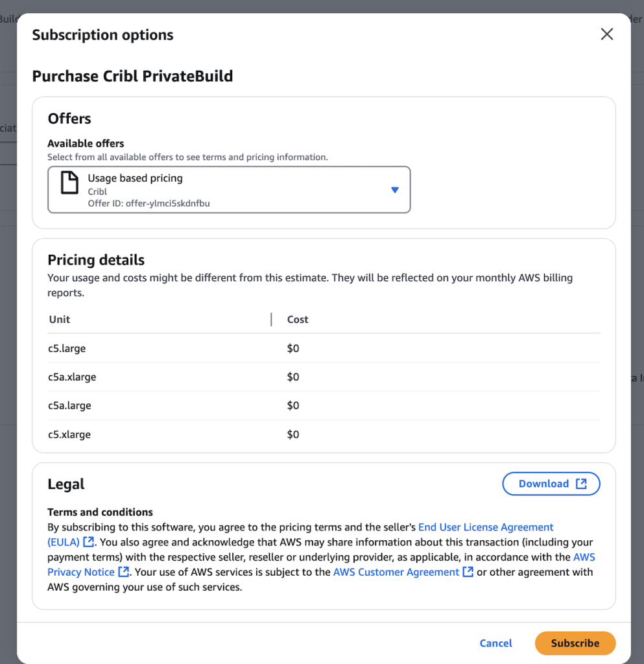Click the external link icon beside AWS Customer Agreement
This screenshot has height=664, width=644.
[x=468, y=572]
